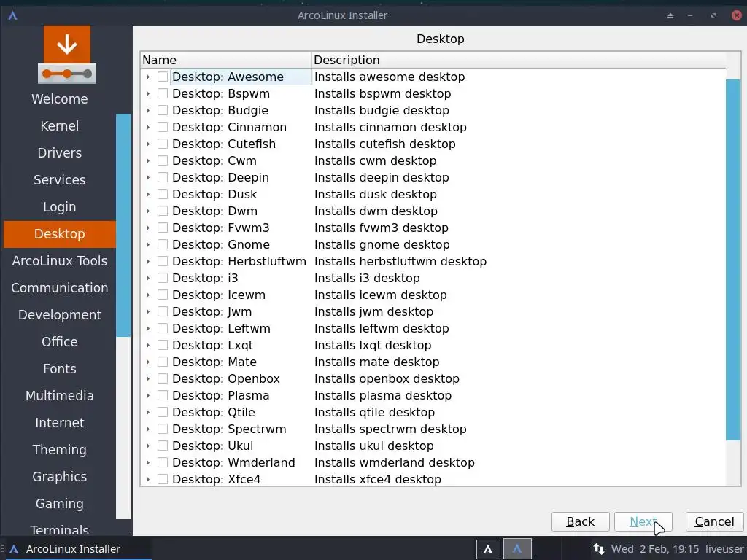The image size is (747, 560).
Task: Enable the Desktop: Mate checkbox
Action: pyautogui.click(x=163, y=362)
